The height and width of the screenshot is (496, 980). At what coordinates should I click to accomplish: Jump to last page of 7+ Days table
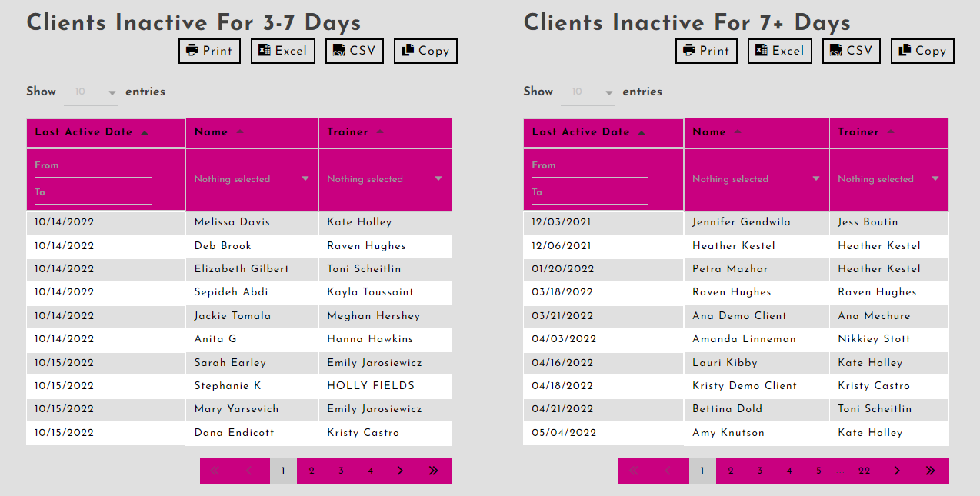click(930, 471)
